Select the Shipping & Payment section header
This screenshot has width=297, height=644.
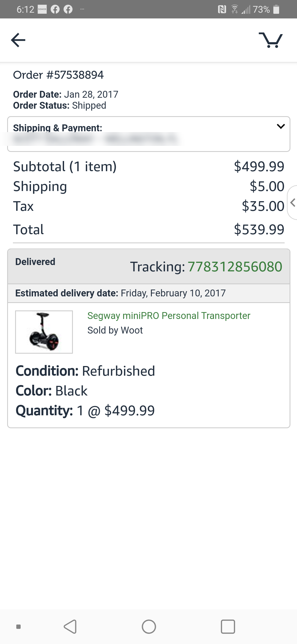click(58, 128)
